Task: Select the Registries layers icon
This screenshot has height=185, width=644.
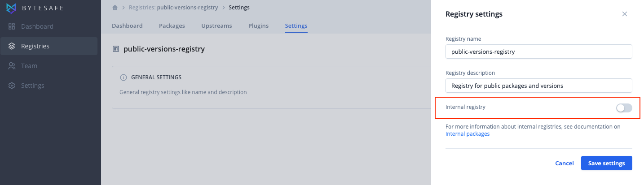Action: coord(12,46)
